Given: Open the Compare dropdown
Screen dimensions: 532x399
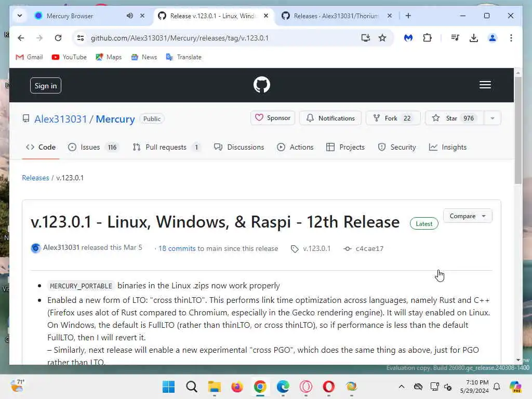Looking at the screenshot, I should point(468,216).
